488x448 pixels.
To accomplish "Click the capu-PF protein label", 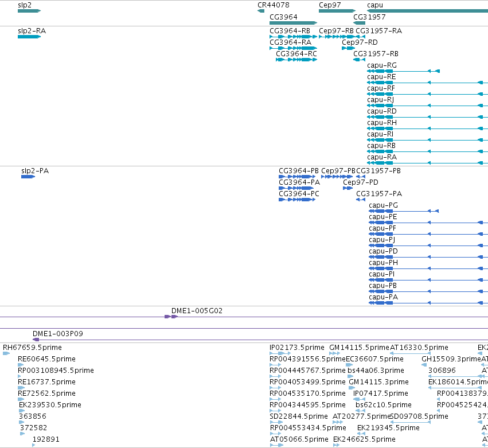I will tap(382, 228).
